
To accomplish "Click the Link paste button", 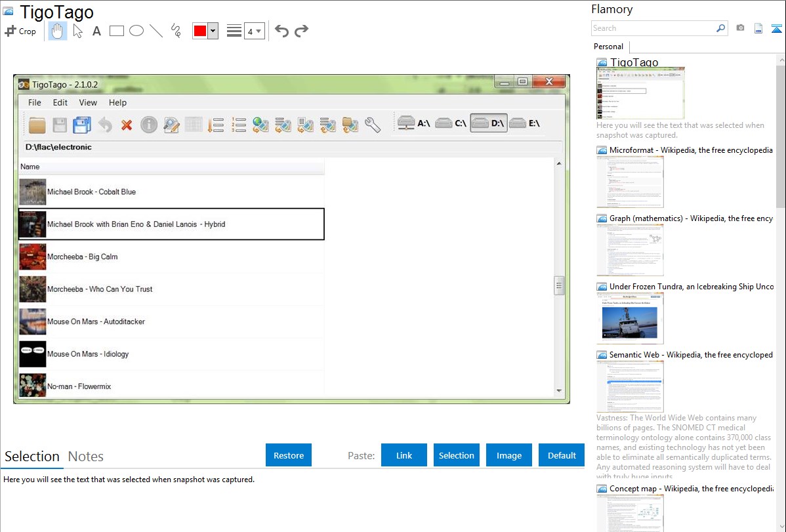I will (x=404, y=455).
